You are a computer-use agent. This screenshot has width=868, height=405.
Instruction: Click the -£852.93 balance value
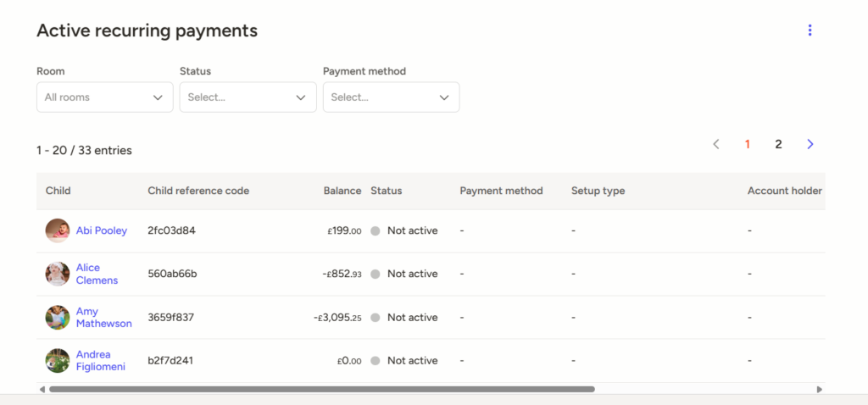point(342,274)
